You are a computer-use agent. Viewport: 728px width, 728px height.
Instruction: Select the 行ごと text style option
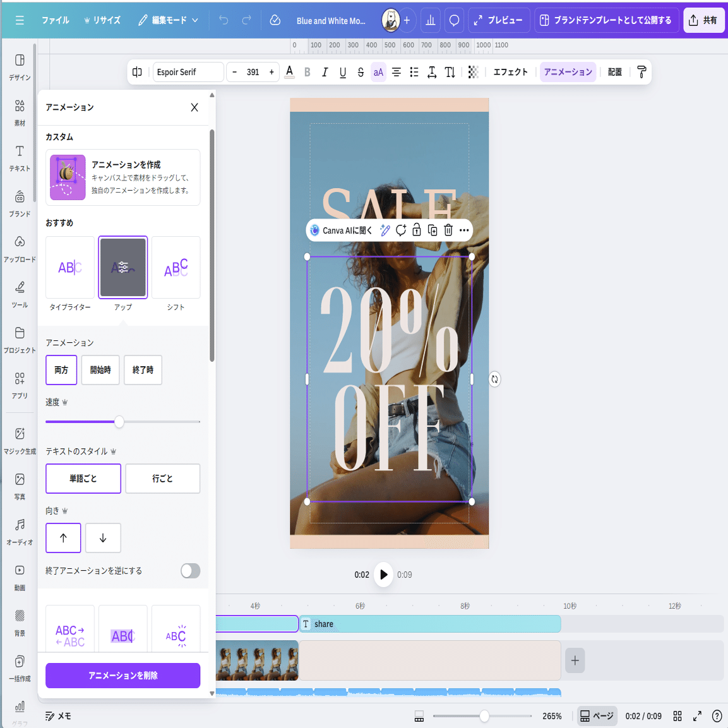(x=162, y=478)
